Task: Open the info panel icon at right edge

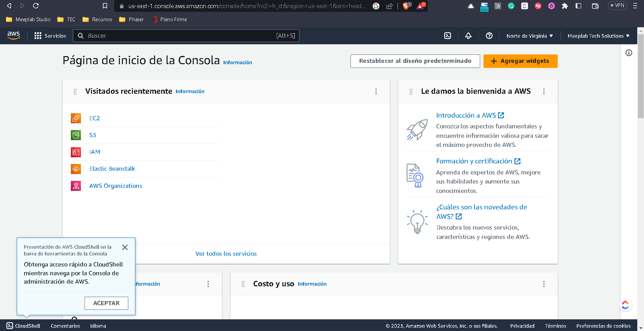Action: click(x=629, y=53)
